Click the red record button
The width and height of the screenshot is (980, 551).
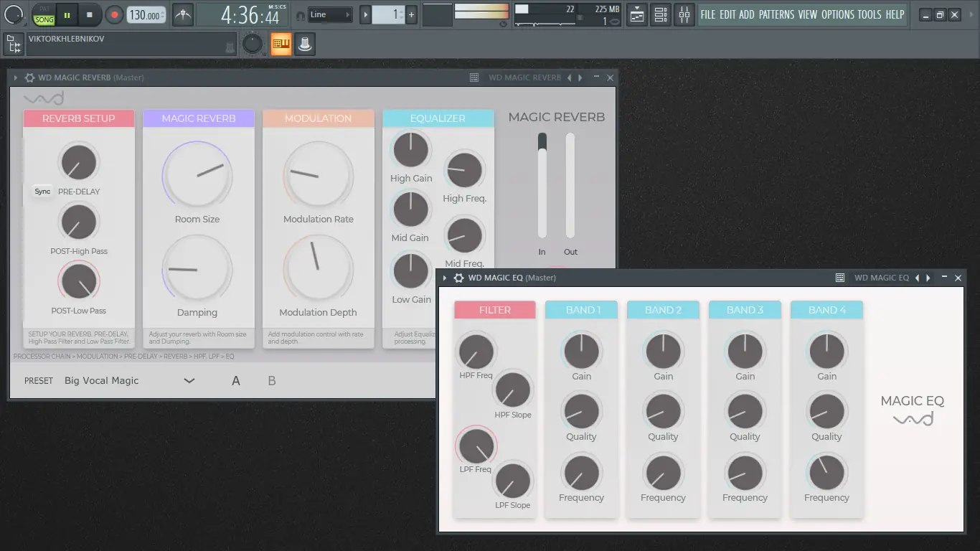coord(114,14)
